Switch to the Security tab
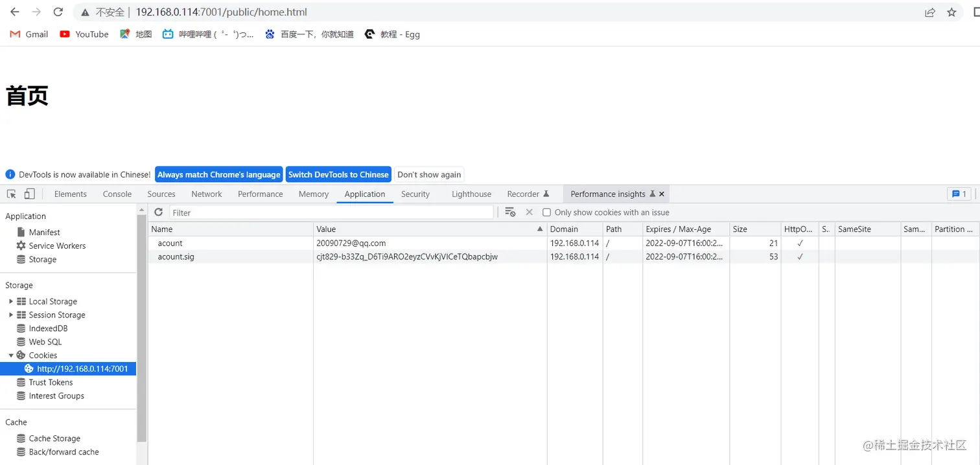980x465 pixels. [415, 194]
